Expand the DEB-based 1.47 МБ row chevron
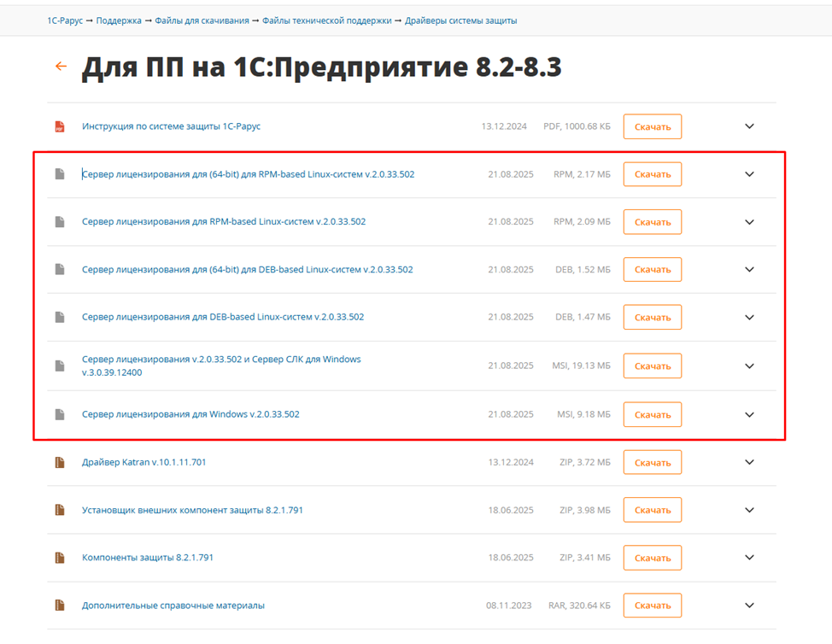 click(x=749, y=317)
